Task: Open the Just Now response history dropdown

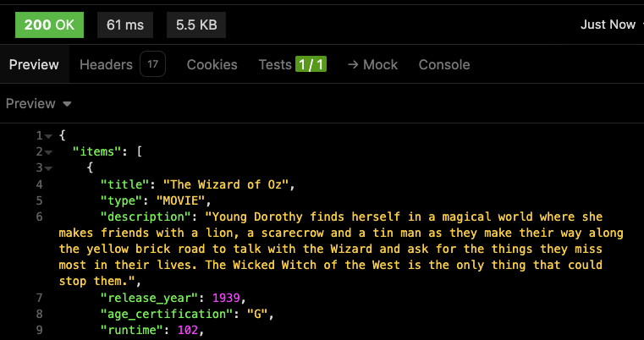Action: point(612,25)
